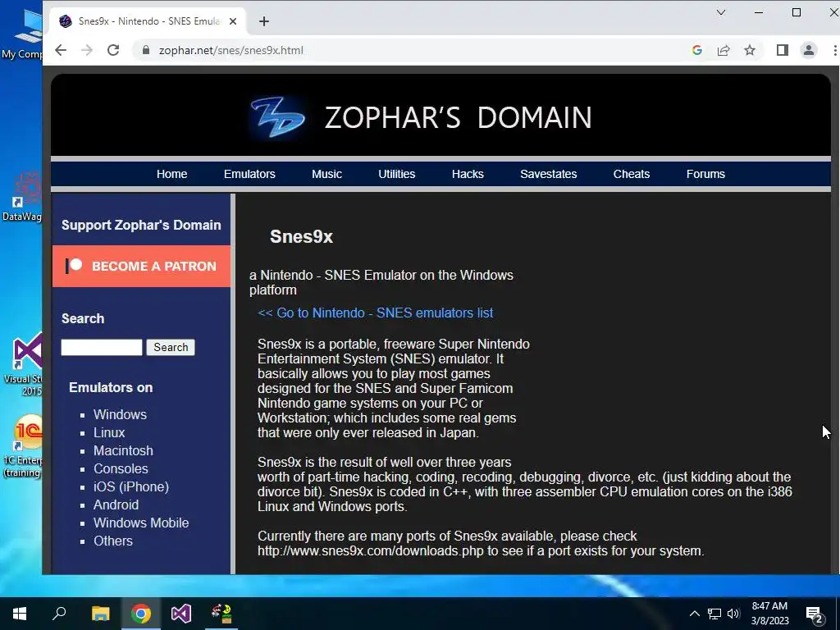This screenshot has height=630, width=840.
Task: Open the Cheats navigation item
Action: (x=632, y=174)
